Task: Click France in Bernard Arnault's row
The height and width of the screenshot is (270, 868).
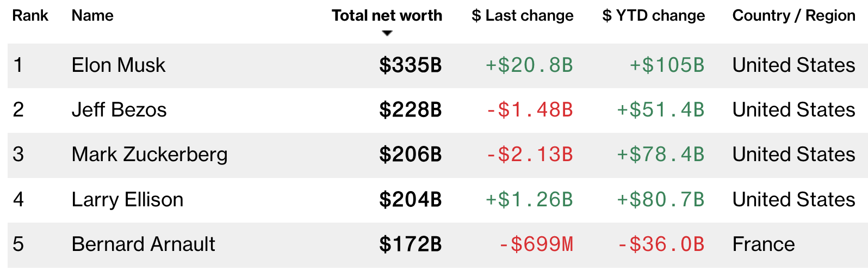Action: click(x=764, y=244)
